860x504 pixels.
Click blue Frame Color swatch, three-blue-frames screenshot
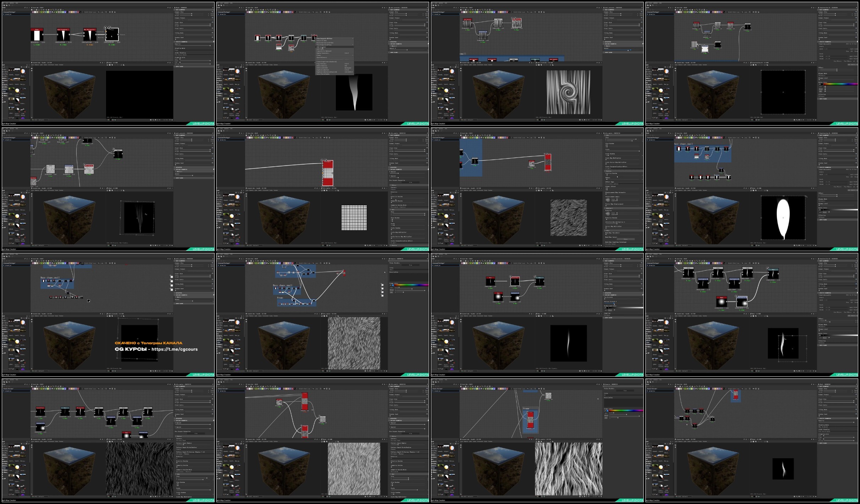click(x=393, y=285)
